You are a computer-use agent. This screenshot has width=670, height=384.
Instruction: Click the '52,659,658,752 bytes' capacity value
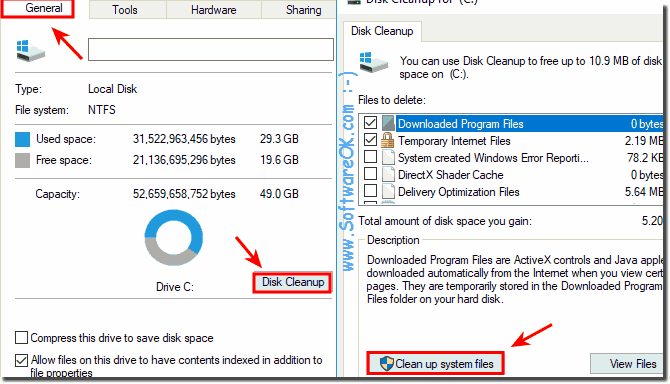pos(184,194)
